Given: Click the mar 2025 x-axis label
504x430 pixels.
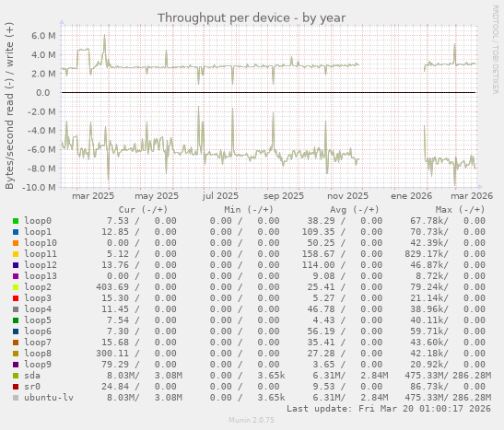Looking at the screenshot, I should click(93, 196).
